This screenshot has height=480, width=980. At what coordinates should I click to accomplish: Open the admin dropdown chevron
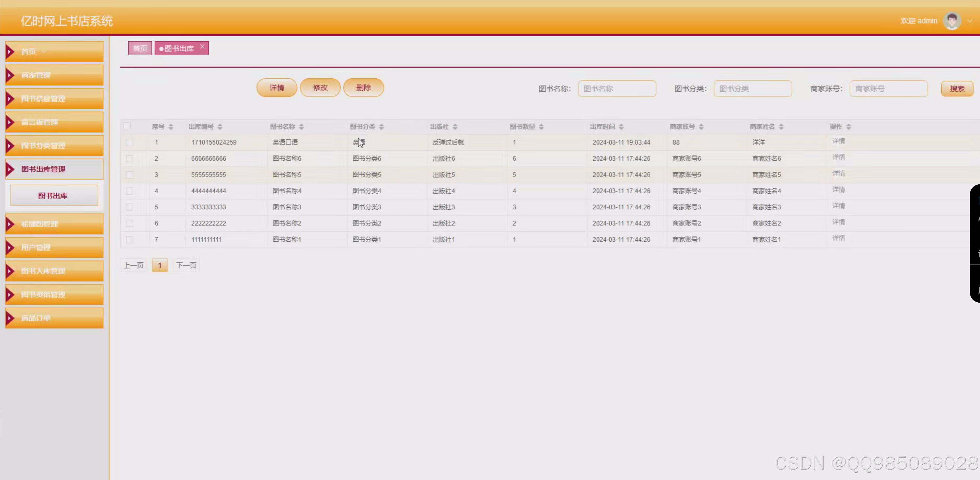coord(969,21)
